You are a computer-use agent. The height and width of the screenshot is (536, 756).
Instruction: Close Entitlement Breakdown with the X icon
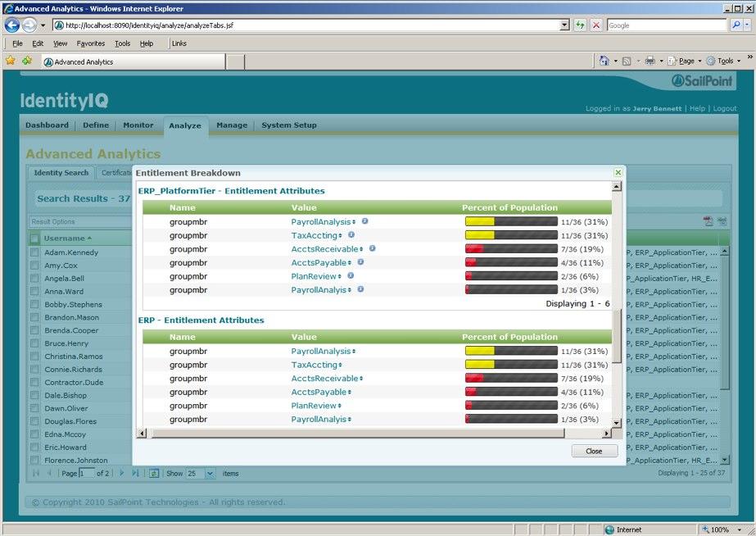coord(618,172)
